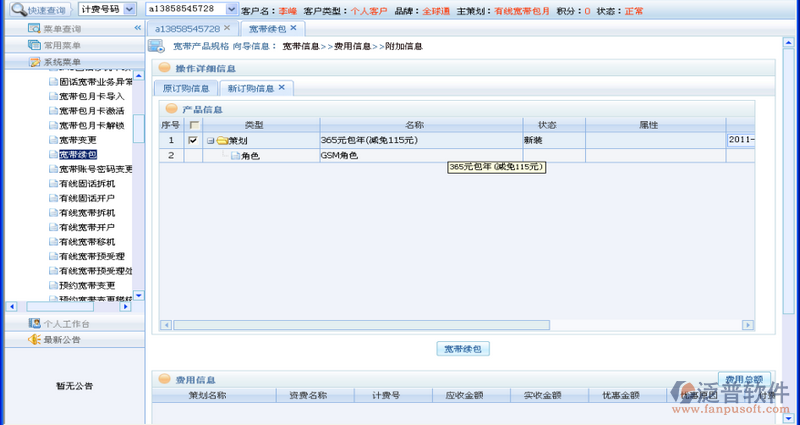
Task: Collapse the 策划 tree row
Action: [x=210, y=141]
